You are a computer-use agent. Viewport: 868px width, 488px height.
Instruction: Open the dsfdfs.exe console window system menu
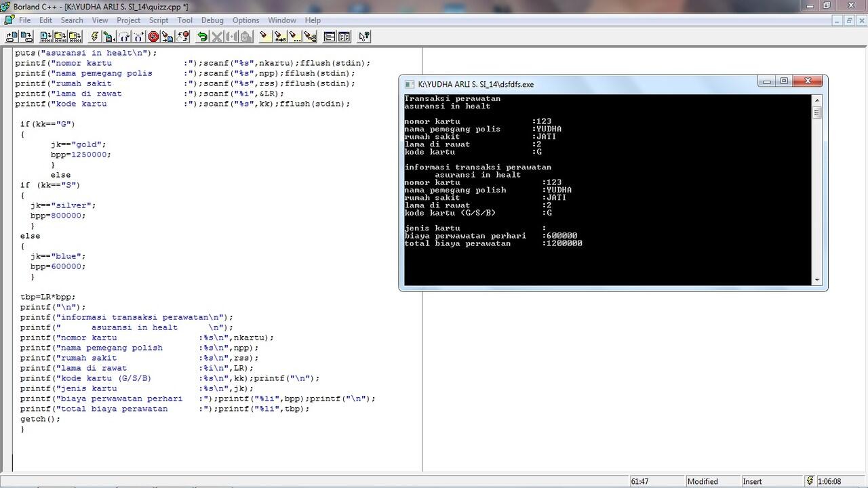coord(409,84)
